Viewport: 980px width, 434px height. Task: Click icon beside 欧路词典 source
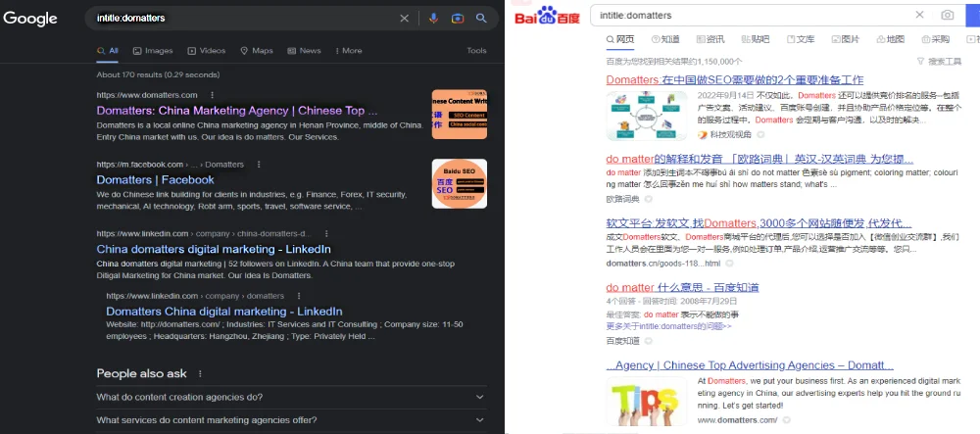pos(648,199)
